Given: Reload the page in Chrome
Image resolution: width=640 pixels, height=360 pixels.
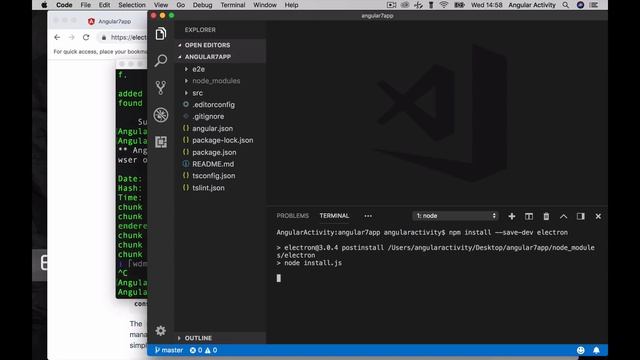Looking at the screenshot, I should [x=86, y=37].
